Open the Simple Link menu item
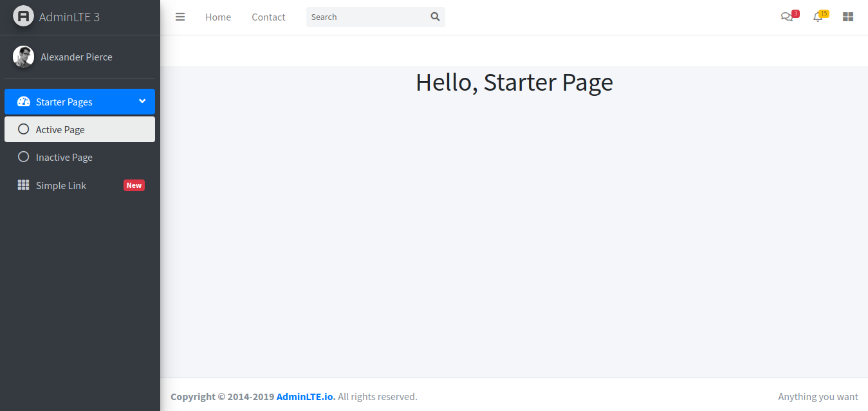The width and height of the screenshot is (868, 411). (x=80, y=185)
